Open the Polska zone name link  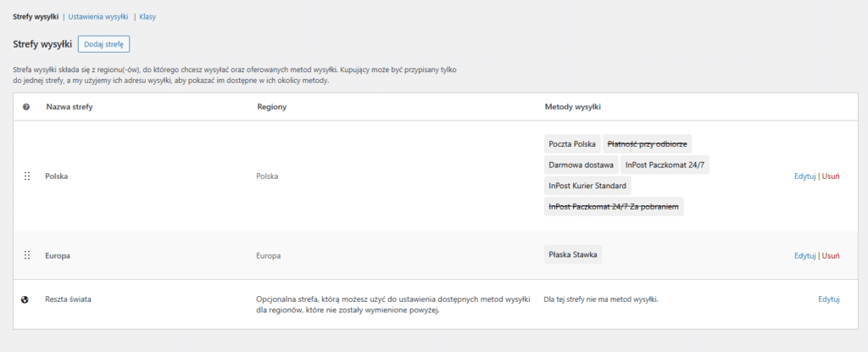pyautogui.click(x=57, y=176)
